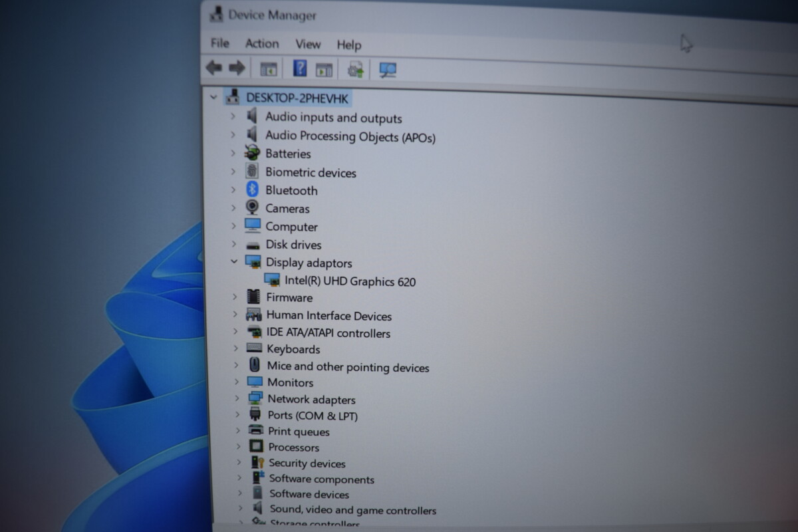Select the Cameras label

[287, 208]
